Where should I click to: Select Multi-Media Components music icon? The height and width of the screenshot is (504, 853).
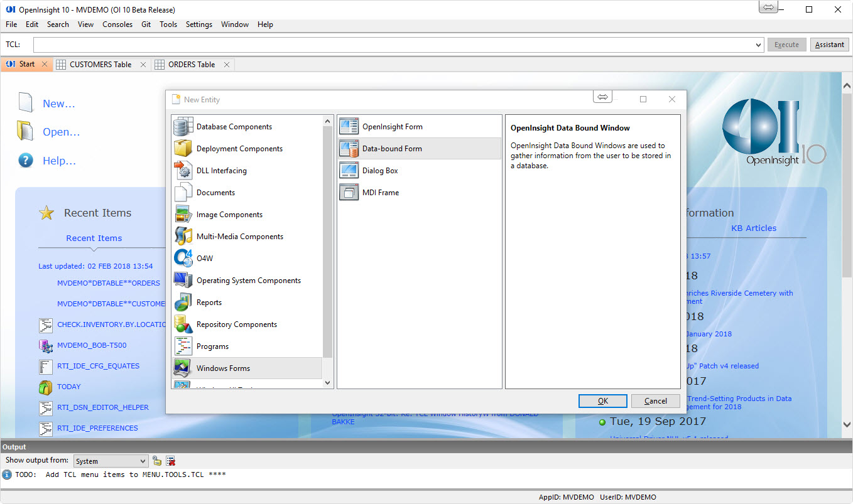pyautogui.click(x=183, y=237)
